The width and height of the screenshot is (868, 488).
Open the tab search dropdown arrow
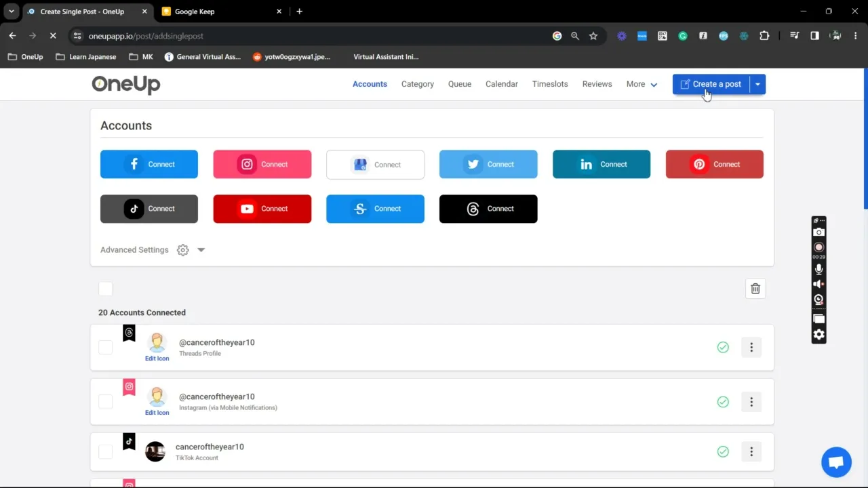11,12
